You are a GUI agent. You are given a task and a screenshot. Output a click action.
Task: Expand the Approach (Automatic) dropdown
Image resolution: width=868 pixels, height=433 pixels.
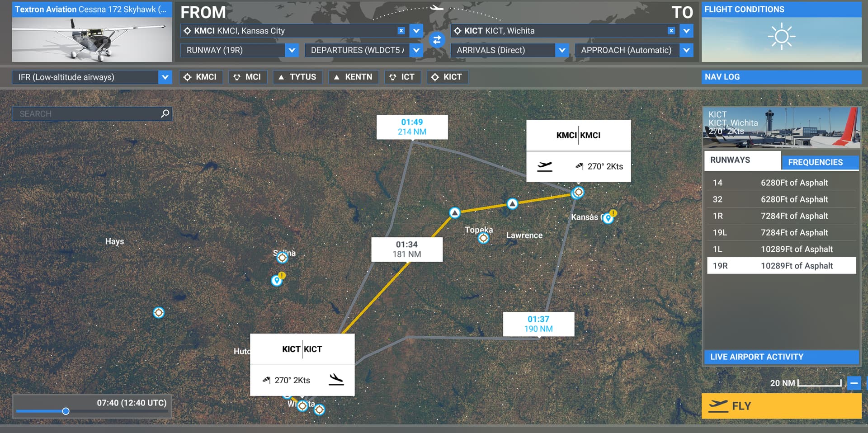click(x=686, y=50)
